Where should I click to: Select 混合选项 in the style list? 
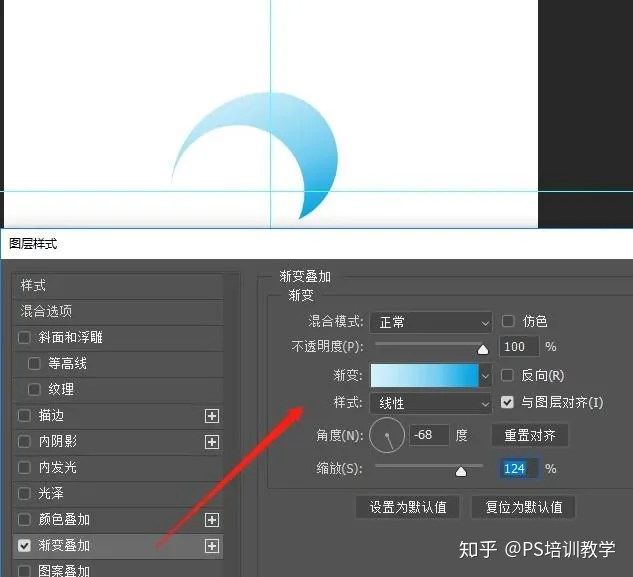(x=118, y=312)
